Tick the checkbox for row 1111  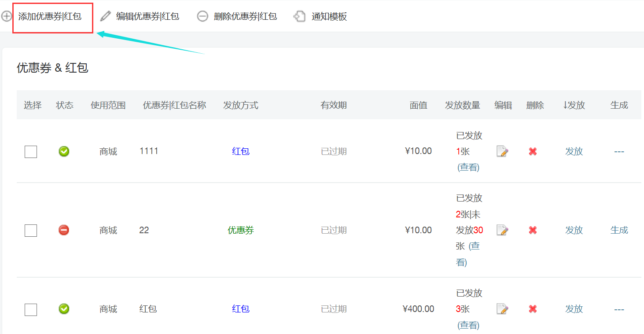[31, 152]
